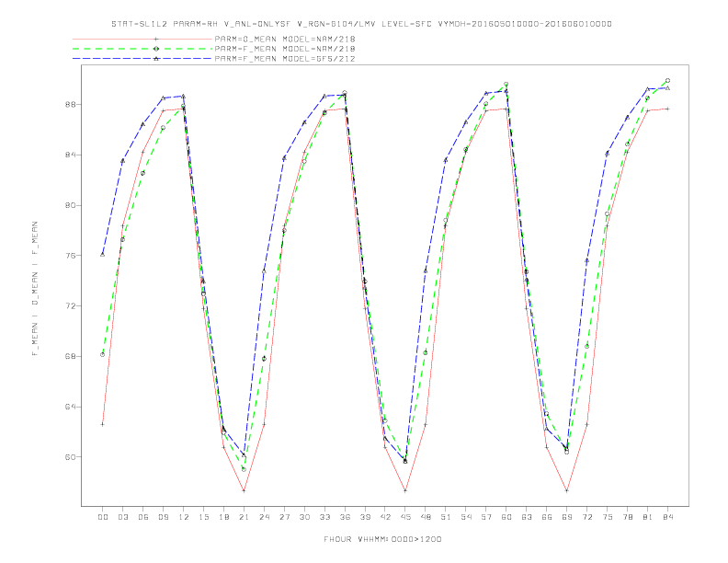This screenshot has height=563, width=728.
Task: Click red O_MEAN minimum point at hour 45
Action: coord(405,490)
